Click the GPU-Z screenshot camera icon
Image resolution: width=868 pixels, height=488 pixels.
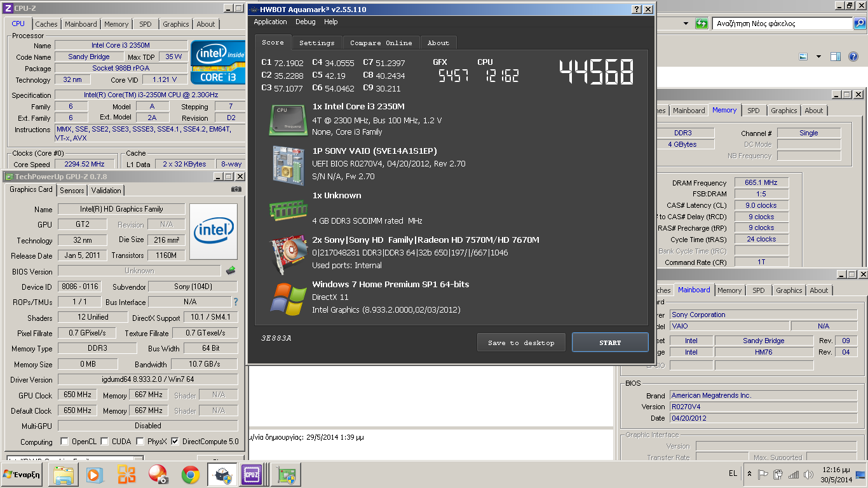coord(236,189)
